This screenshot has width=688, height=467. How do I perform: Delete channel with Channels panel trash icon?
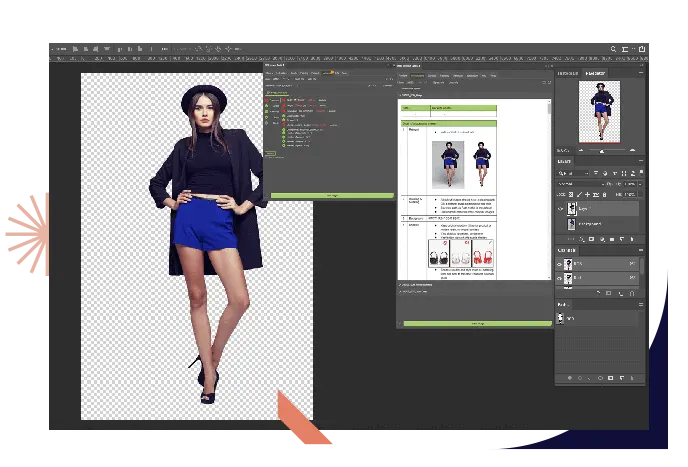click(x=632, y=293)
